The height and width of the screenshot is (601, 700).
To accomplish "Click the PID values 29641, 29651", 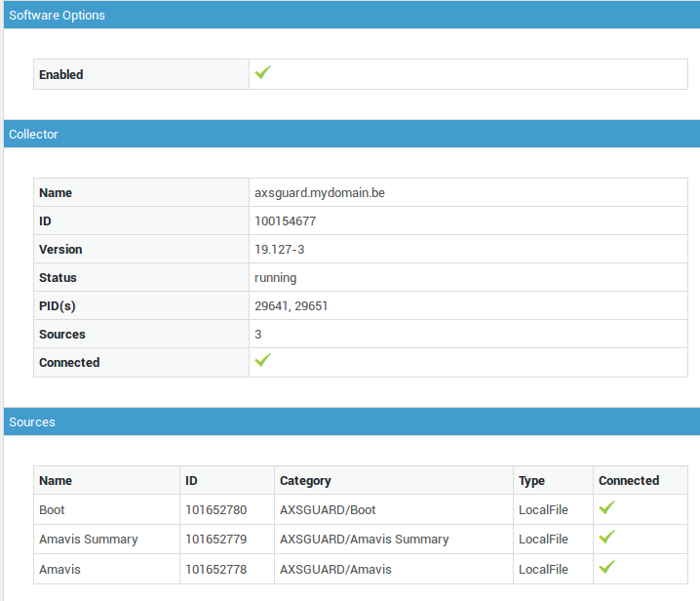I will pos(292,306).
